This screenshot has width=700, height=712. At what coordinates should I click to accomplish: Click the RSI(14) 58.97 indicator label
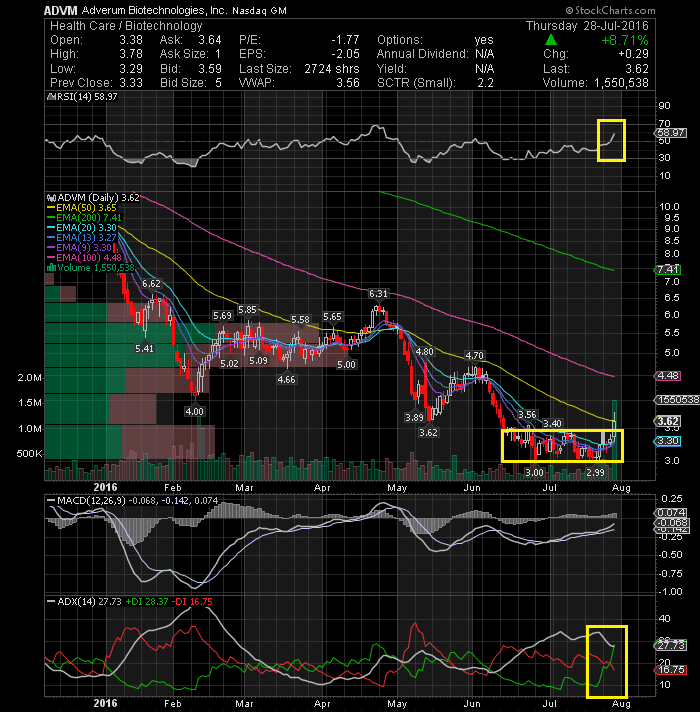pyautogui.click(x=82, y=97)
